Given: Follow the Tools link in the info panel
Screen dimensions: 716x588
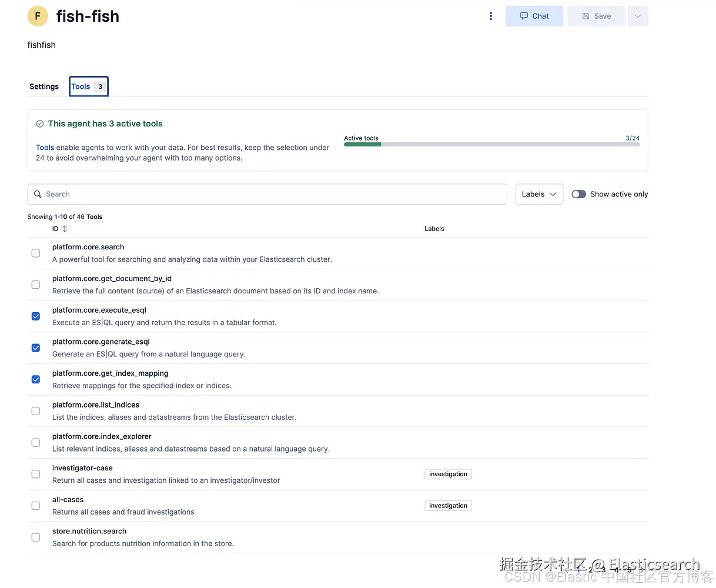Looking at the screenshot, I should point(45,148).
